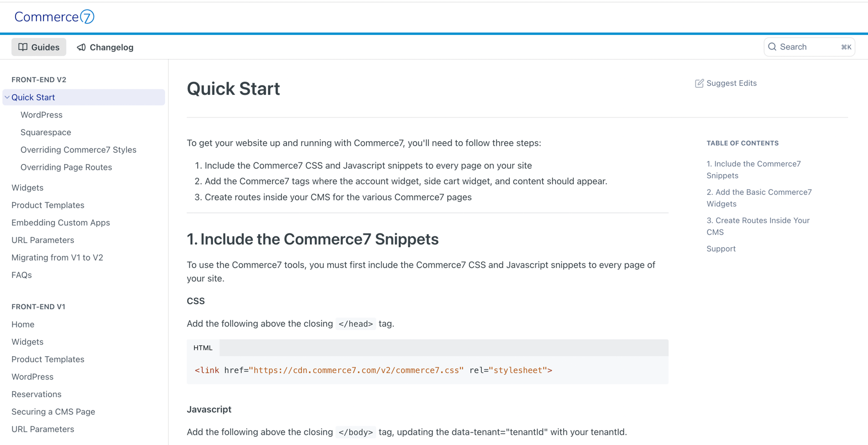The height and width of the screenshot is (445, 868).
Task: Click the Guides book icon
Action: click(x=23, y=47)
